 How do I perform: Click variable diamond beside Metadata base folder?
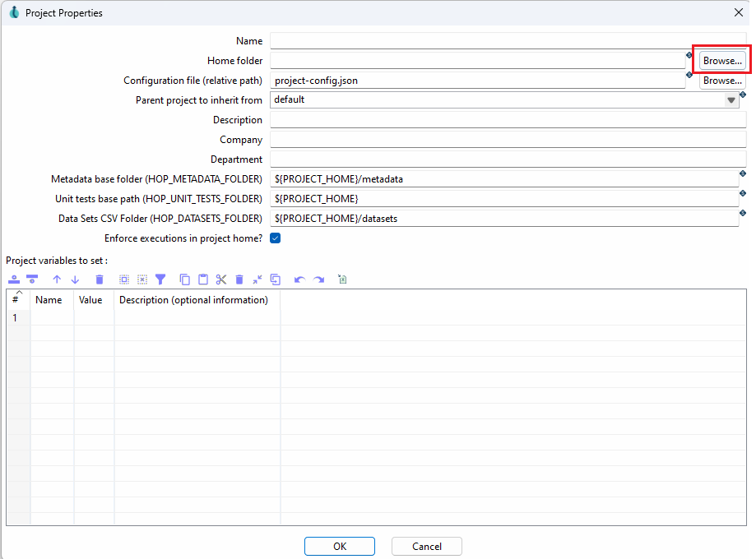743,173
